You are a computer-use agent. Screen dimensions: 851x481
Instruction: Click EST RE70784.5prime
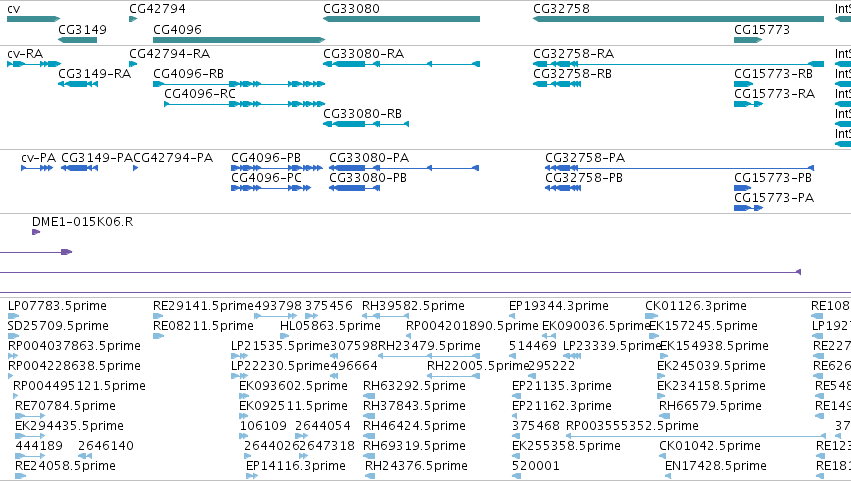coord(65,407)
